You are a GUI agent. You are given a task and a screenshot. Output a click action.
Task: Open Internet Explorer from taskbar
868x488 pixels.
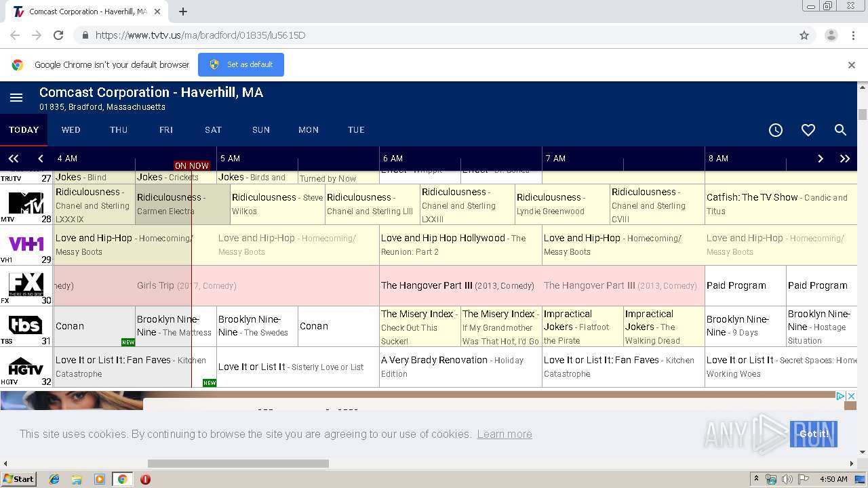point(54,479)
